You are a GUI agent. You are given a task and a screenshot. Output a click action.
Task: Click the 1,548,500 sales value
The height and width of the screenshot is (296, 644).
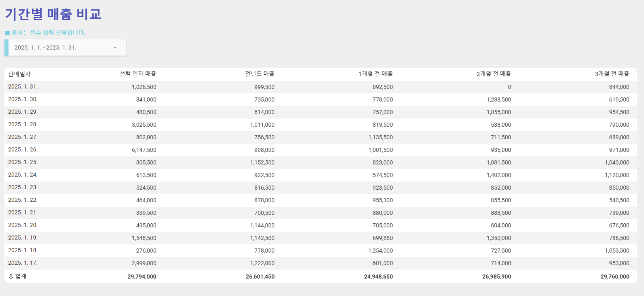144,238
